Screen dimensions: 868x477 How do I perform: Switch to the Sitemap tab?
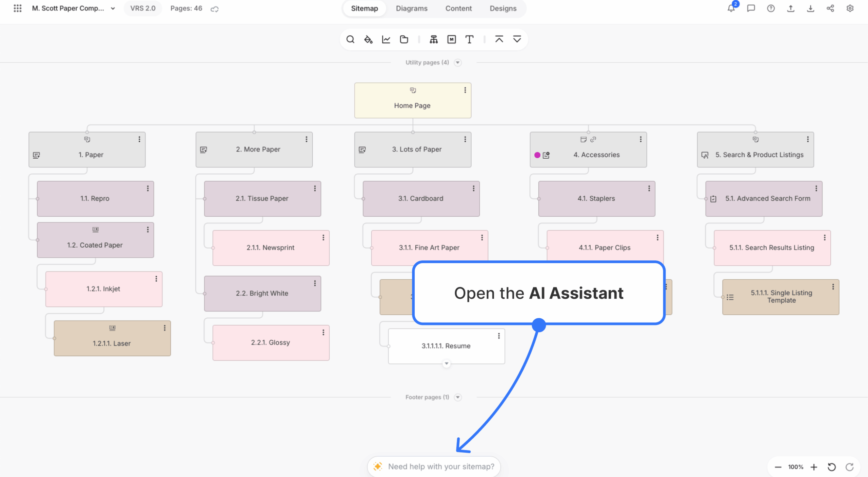364,8
